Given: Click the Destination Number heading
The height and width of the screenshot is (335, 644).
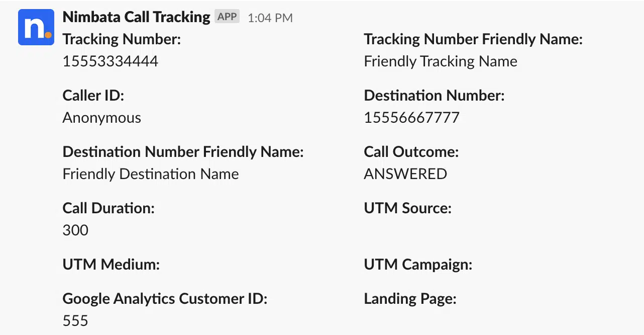Looking at the screenshot, I should tap(434, 96).
